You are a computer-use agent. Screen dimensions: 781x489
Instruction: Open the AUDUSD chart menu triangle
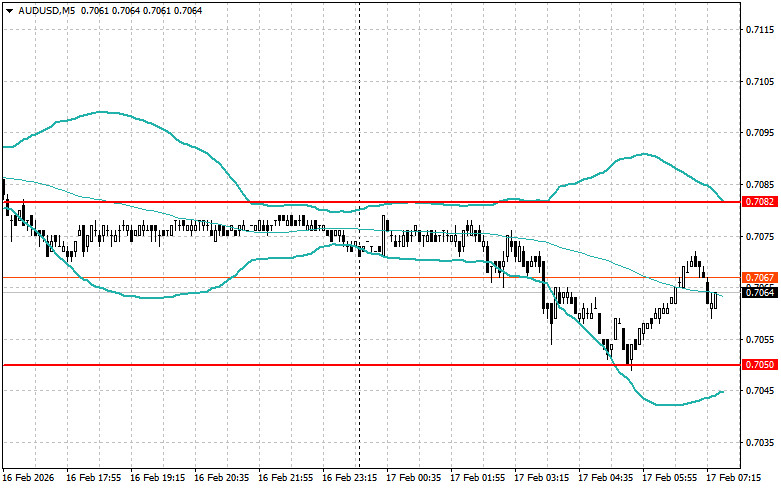pos(9,10)
